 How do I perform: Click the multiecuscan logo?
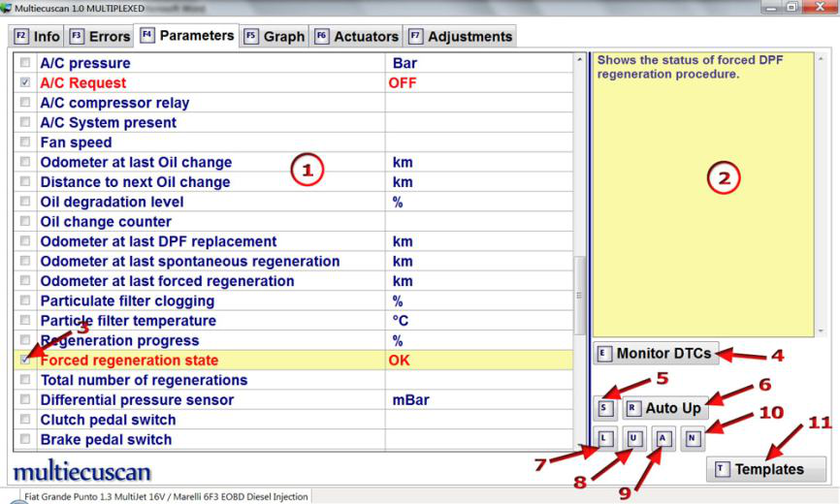coord(82,472)
